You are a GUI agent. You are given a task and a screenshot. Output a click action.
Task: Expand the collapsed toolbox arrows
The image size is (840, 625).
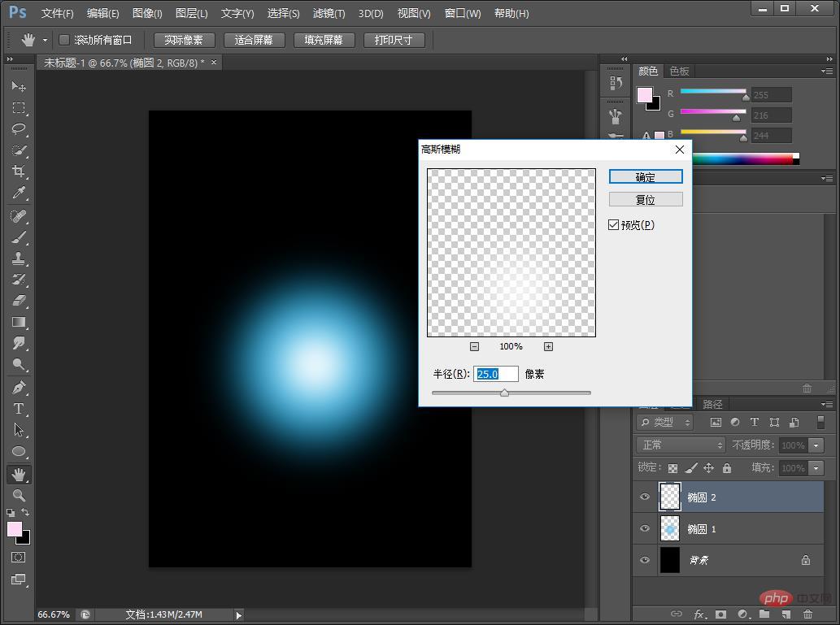point(10,59)
